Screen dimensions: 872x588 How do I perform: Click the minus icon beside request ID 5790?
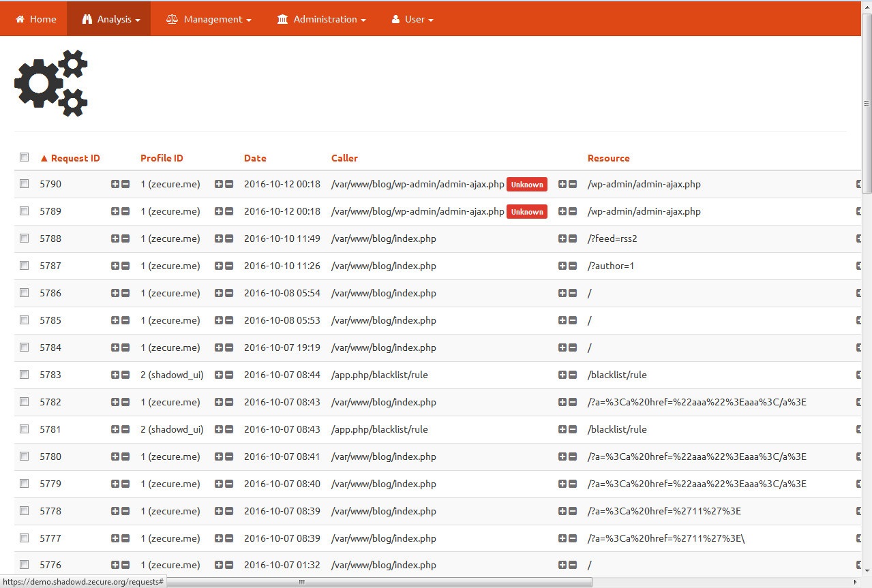click(x=125, y=184)
